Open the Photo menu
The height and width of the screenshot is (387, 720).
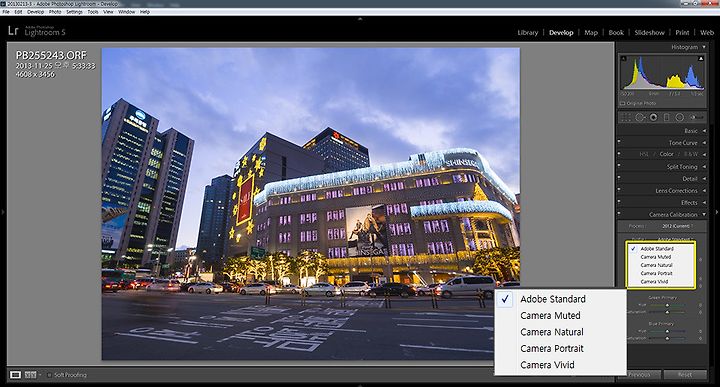[x=55, y=12]
